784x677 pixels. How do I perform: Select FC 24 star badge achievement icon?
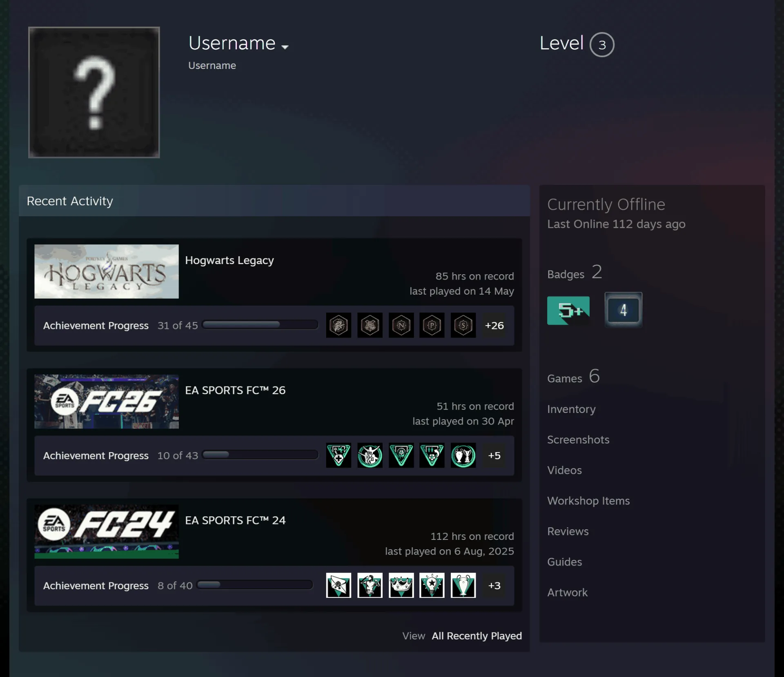click(x=432, y=585)
